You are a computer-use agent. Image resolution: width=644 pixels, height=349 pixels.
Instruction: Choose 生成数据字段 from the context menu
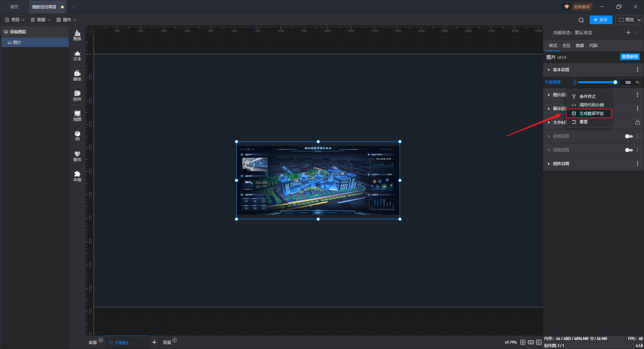click(591, 113)
